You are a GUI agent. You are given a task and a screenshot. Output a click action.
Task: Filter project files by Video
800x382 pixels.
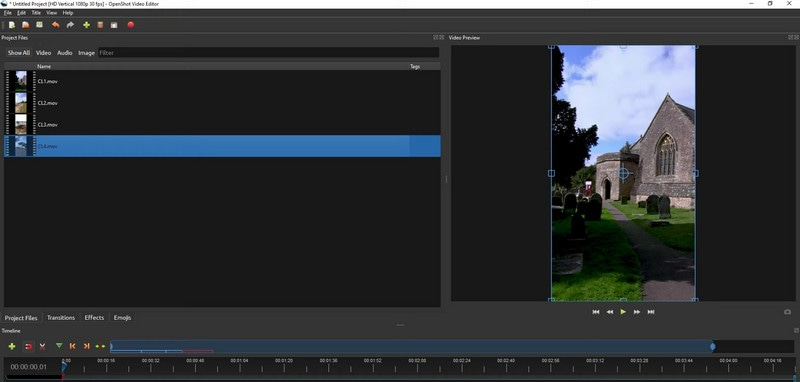pos(43,53)
